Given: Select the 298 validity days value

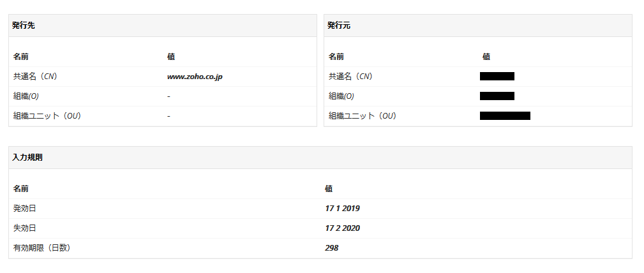Looking at the screenshot, I should [332, 248].
